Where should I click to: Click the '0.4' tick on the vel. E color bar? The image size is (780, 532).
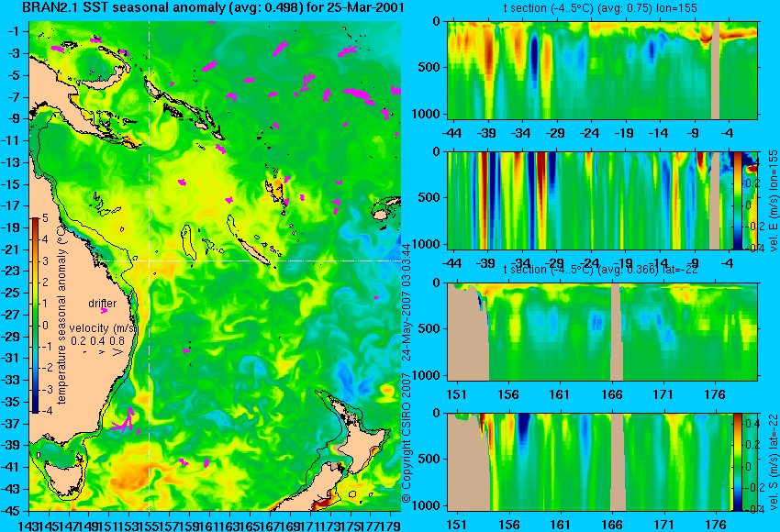click(x=753, y=161)
